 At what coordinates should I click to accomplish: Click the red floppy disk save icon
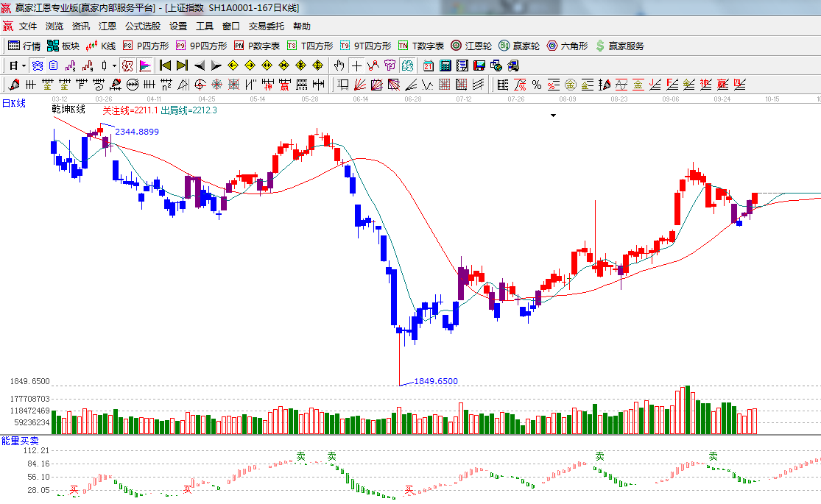479,65
